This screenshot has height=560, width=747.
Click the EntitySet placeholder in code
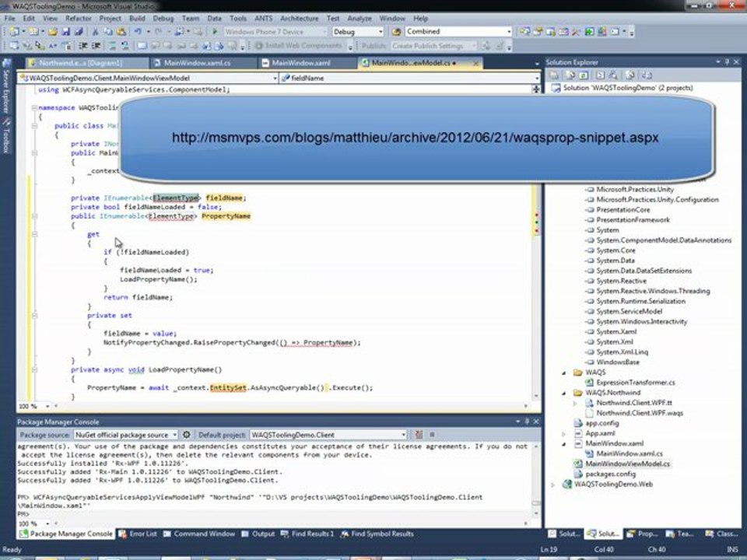click(x=228, y=388)
